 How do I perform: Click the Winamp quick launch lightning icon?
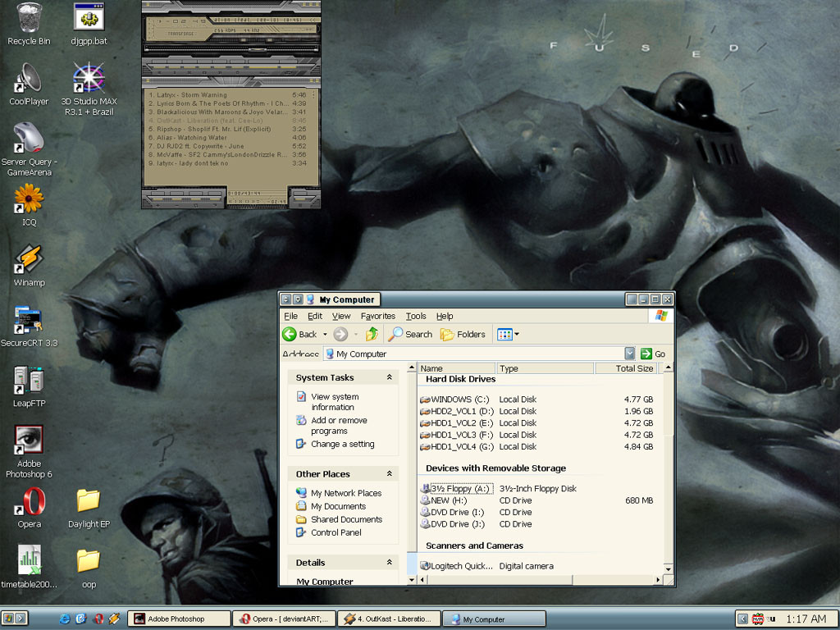[114, 619]
